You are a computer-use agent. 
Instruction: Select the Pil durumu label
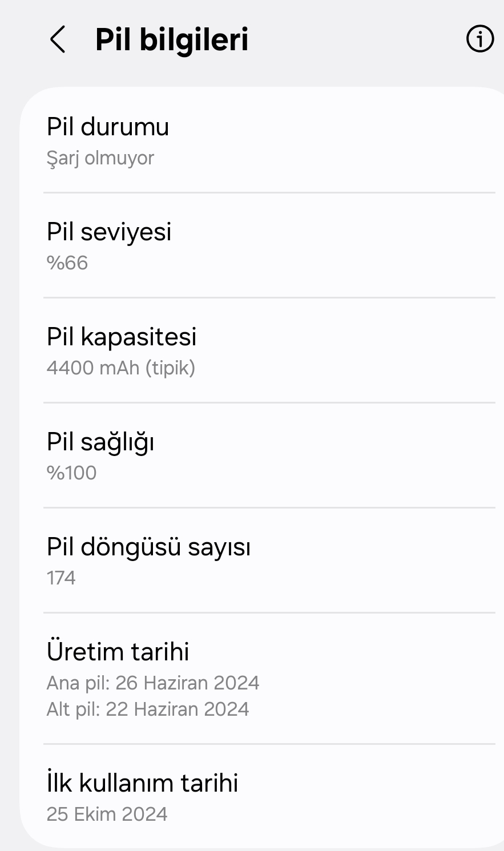[x=108, y=127]
